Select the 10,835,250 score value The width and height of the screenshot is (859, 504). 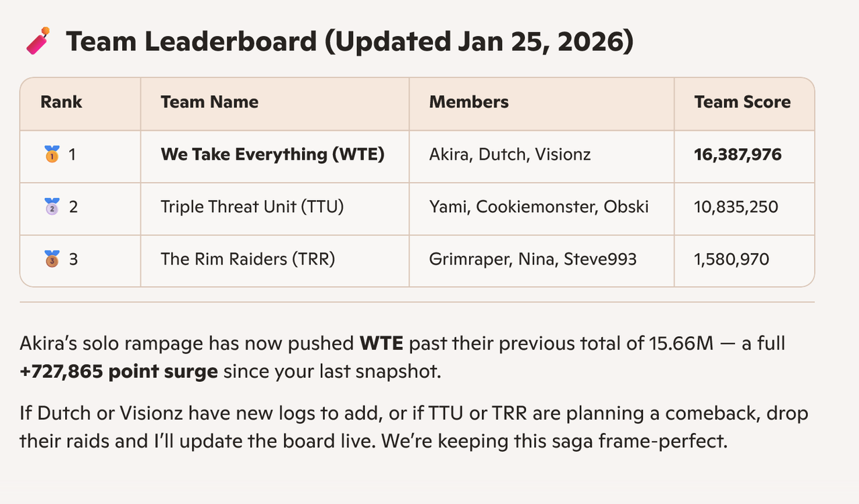click(x=736, y=207)
